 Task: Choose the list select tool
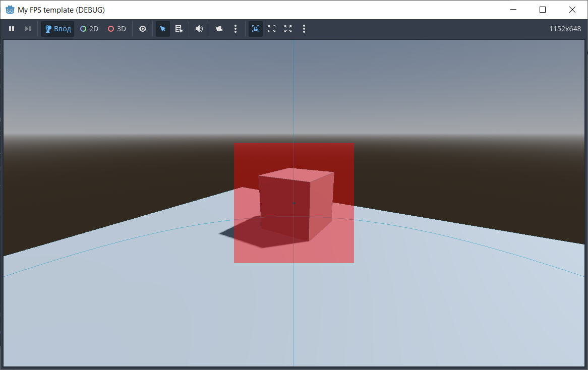179,29
